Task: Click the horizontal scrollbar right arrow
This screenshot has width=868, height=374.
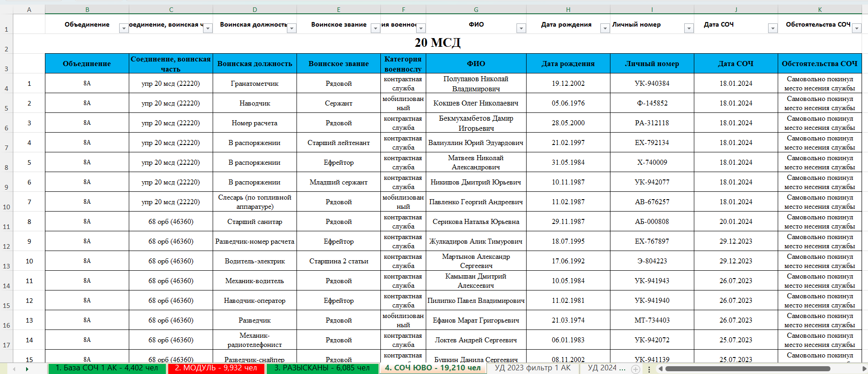Action: point(864,369)
